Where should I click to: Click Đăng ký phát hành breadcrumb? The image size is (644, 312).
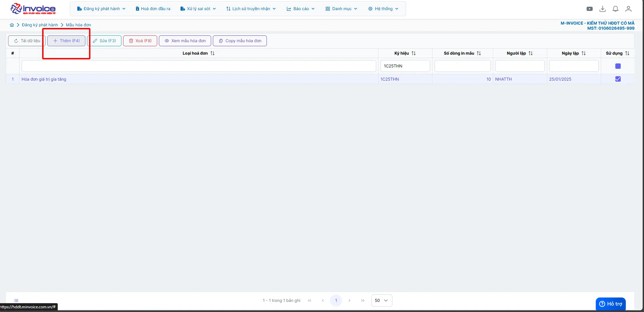[40, 25]
